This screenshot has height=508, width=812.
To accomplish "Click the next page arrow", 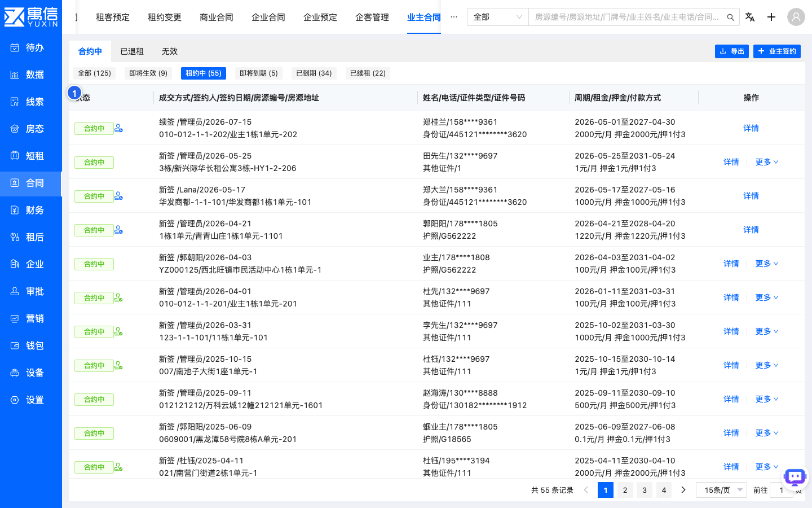I will point(683,490).
